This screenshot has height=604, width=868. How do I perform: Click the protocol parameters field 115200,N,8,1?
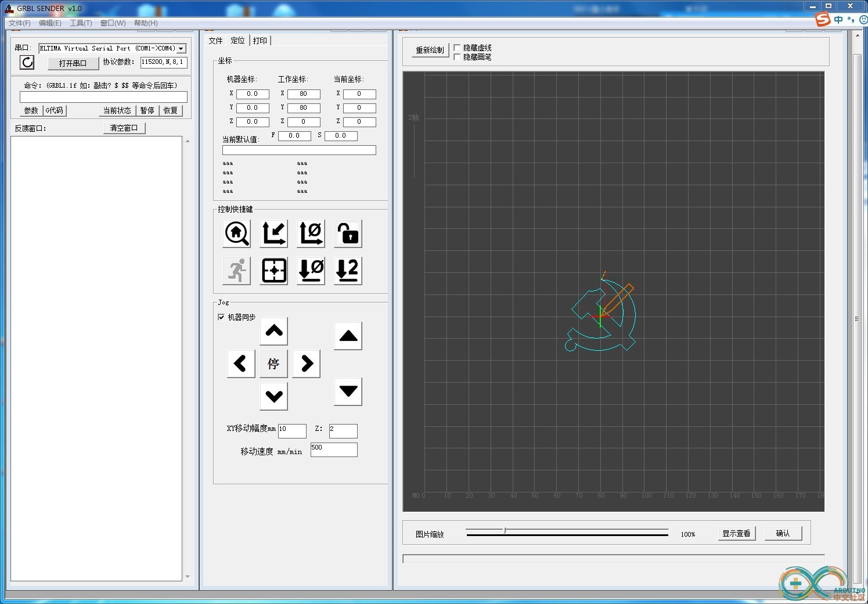(x=164, y=62)
